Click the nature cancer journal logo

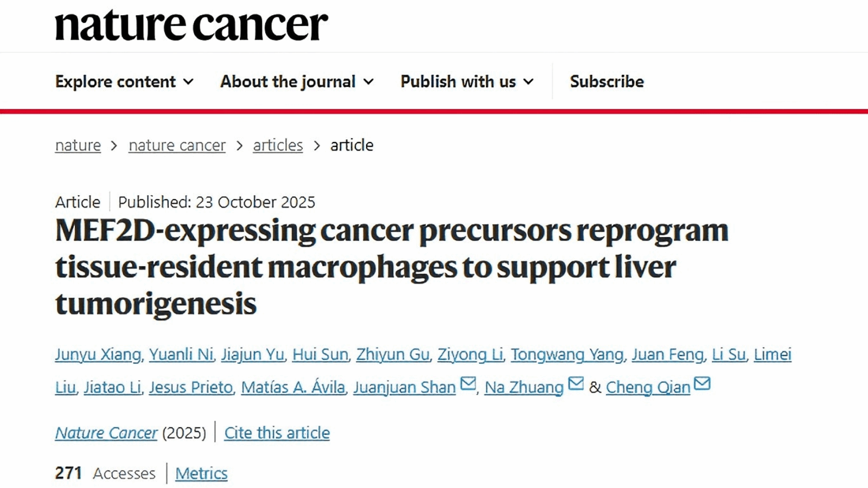[191, 24]
